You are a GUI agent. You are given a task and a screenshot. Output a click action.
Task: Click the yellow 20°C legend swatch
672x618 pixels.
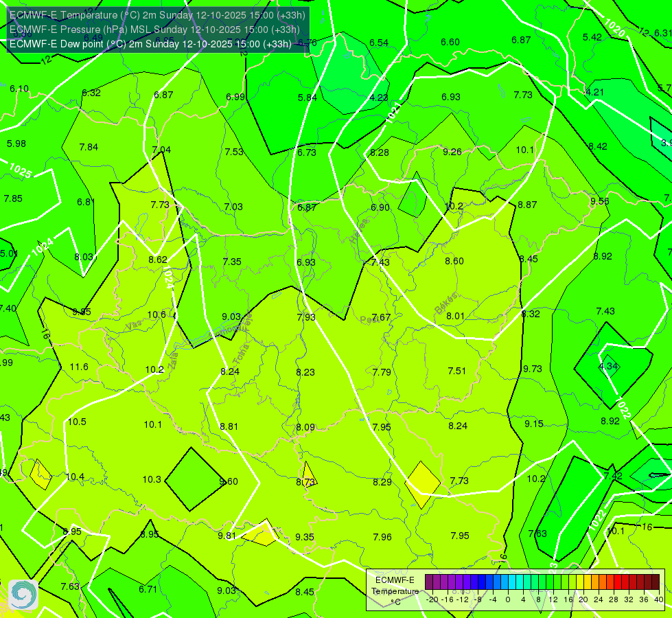tap(580, 582)
